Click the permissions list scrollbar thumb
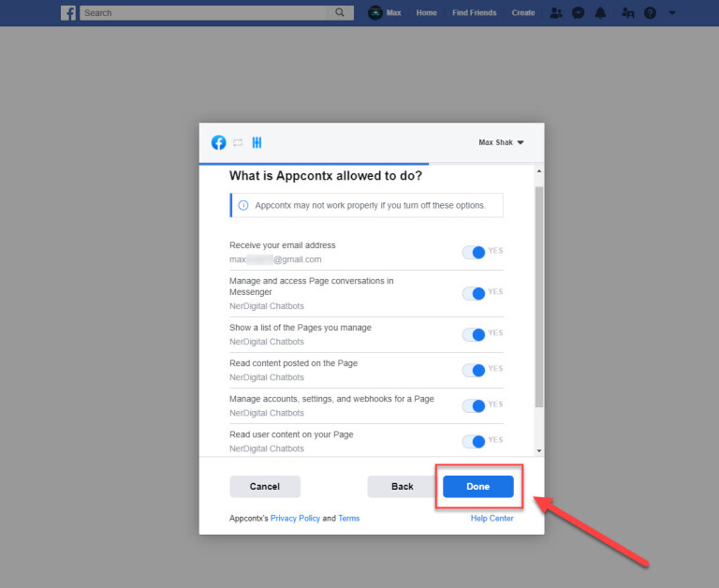 (539, 297)
